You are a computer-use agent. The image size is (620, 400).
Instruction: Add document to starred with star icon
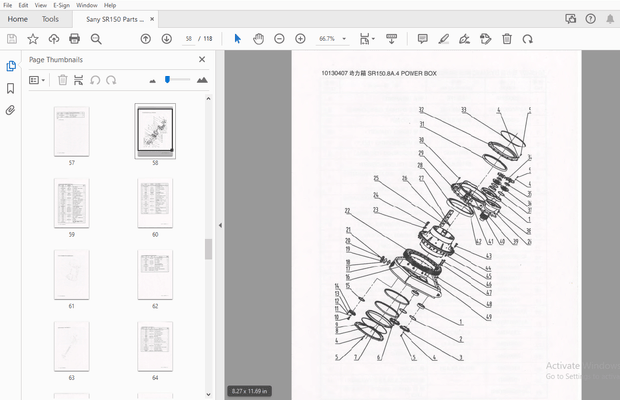(33, 39)
